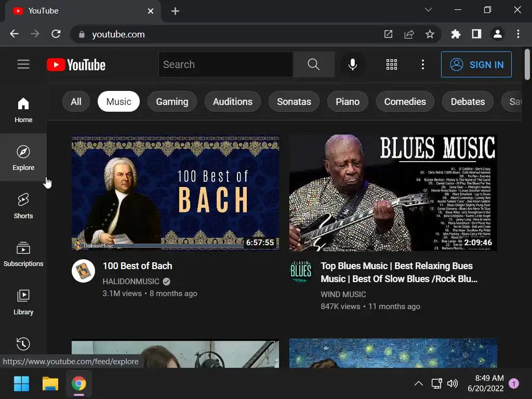Viewport: 532px width, 399px height.
Task: Click open-in-app icon in address bar
Action: click(x=388, y=34)
